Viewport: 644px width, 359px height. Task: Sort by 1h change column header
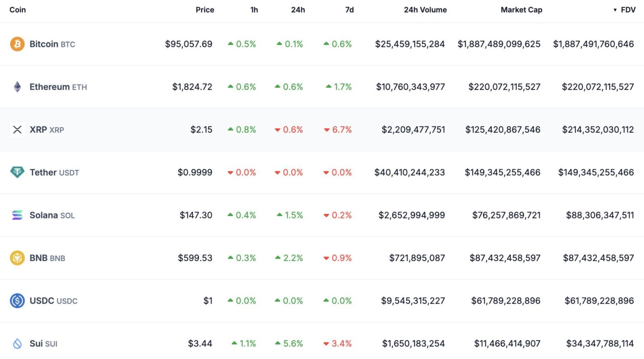click(x=254, y=10)
